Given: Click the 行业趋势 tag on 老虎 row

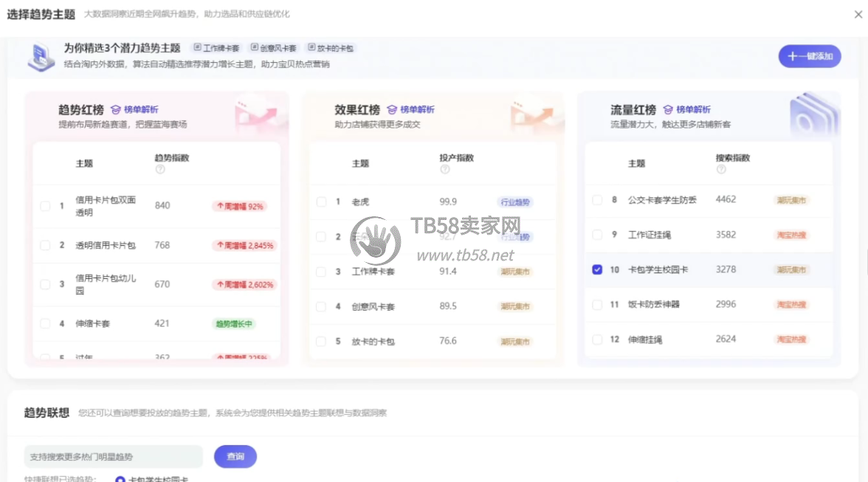Looking at the screenshot, I should tap(515, 202).
